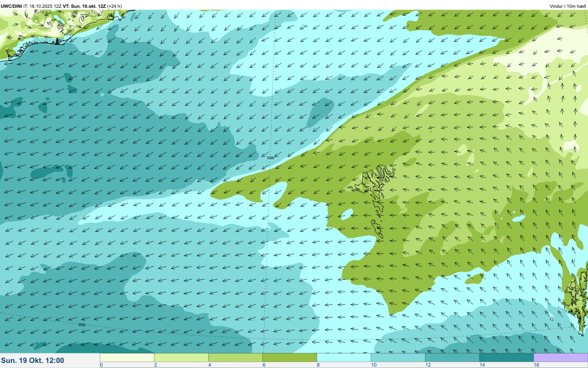Click the light green 2-4 legend swatch
The width and height of the screenshot is (588, 368).
pyautogui.click(x=181, y=357)
